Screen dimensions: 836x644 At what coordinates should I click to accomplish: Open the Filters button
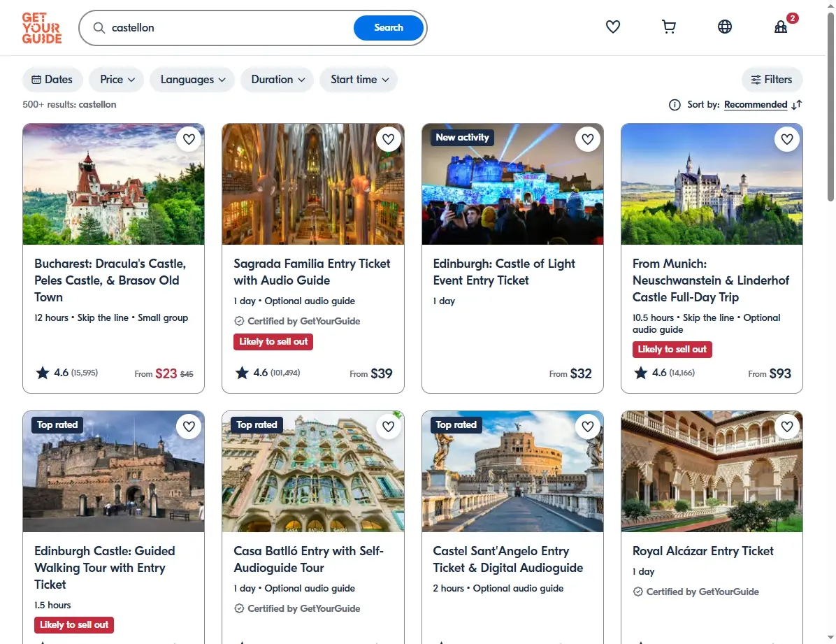coord(772,80)
